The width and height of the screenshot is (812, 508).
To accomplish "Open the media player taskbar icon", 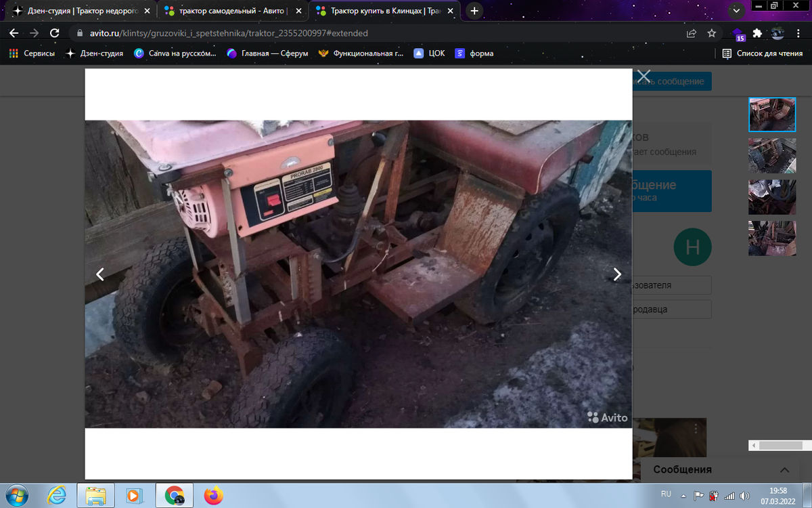I will tap(136, 495).
